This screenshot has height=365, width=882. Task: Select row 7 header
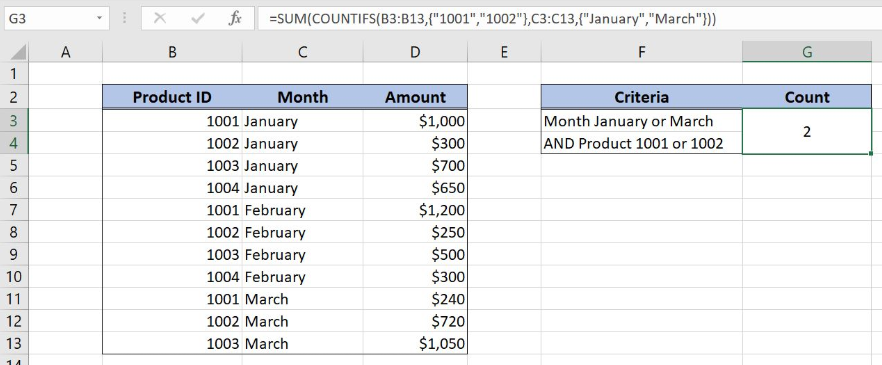[14, 210]
